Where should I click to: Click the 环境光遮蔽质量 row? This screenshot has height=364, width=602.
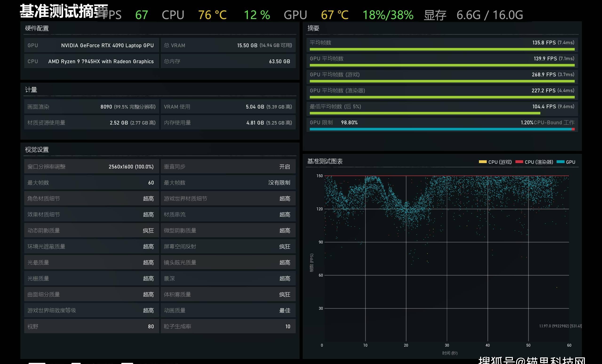(92, 246)
